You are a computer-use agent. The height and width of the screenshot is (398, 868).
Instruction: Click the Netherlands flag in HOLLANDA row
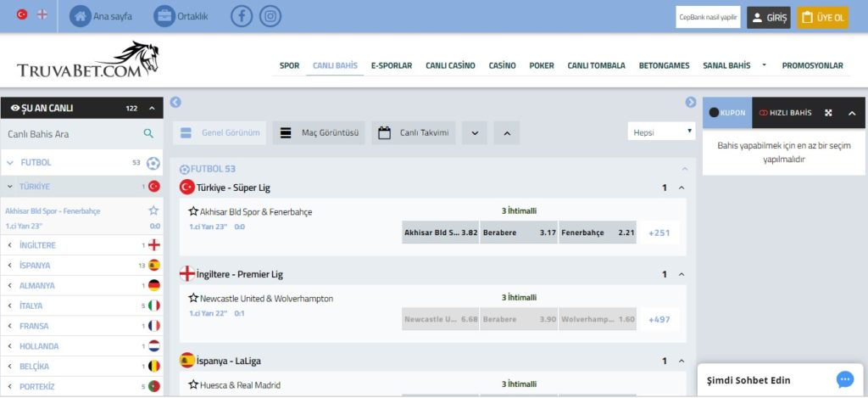coord(154,346)
